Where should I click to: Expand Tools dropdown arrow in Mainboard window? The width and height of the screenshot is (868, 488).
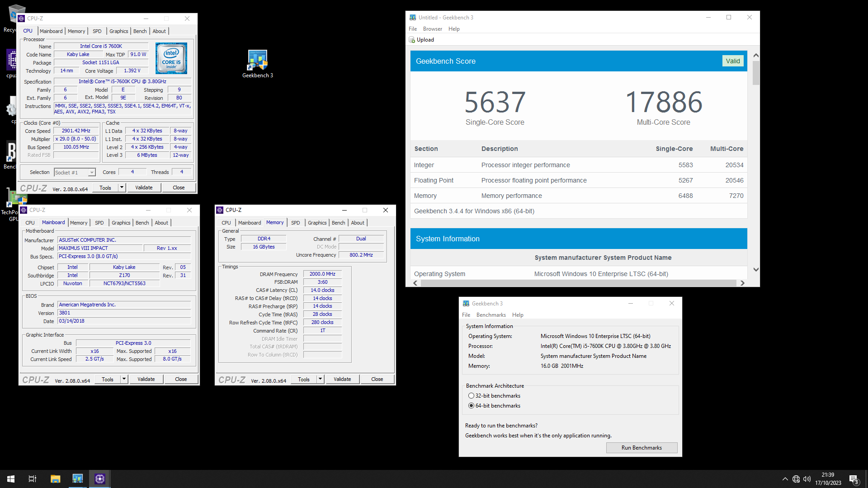tap(124, 379)
